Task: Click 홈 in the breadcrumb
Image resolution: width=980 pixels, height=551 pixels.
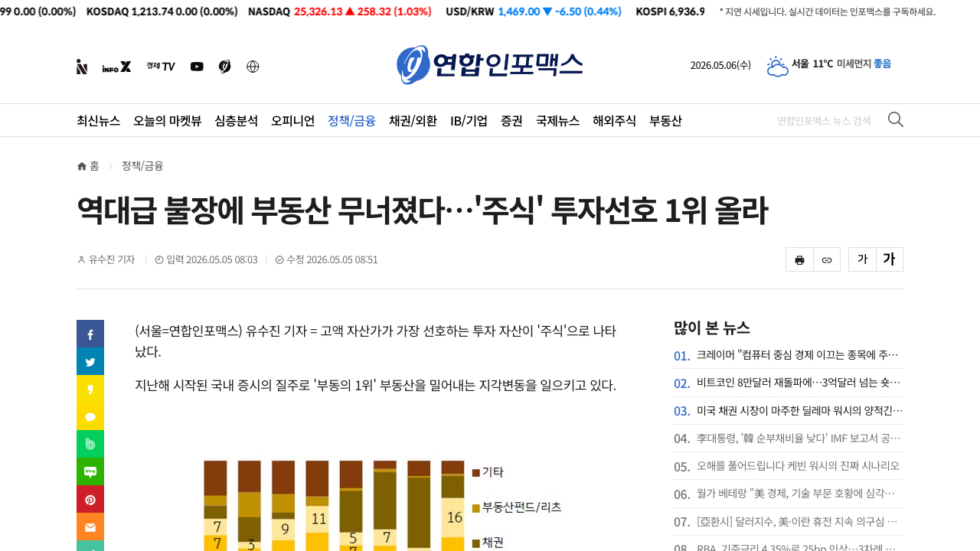Action: (94, 166)
